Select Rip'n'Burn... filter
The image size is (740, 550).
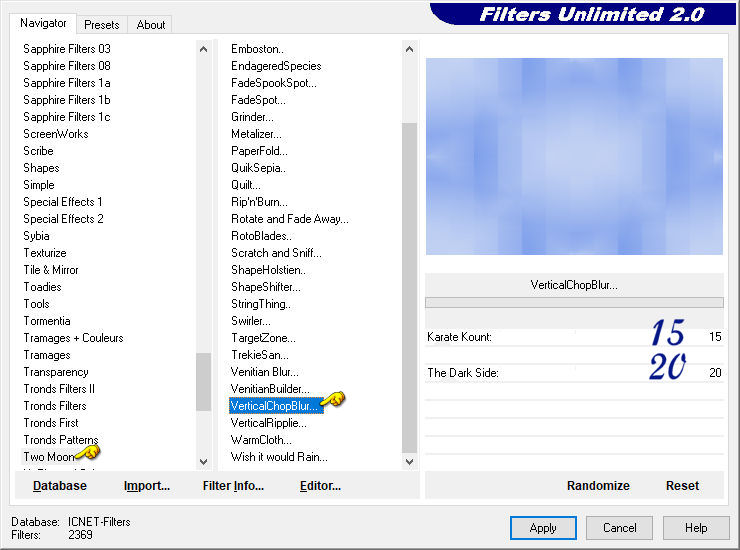coord(259,202)
